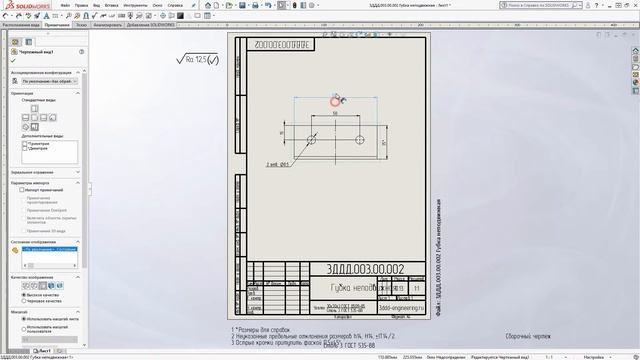640x360 pixels.
Task: Save the drawing with floppy disk icon
Action: tap(242, 5)
